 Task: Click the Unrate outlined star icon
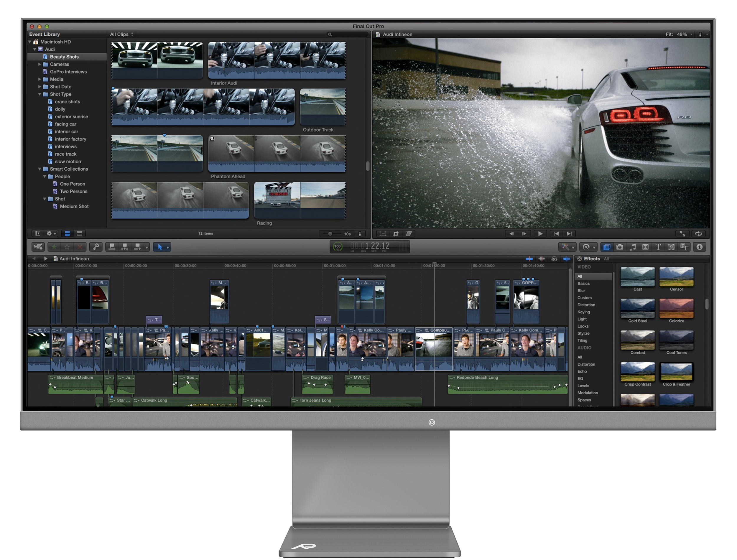[67, 247]
